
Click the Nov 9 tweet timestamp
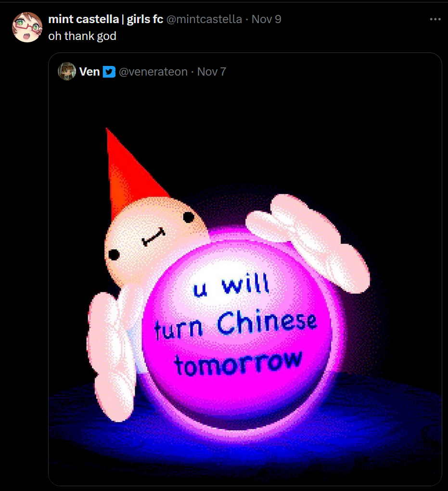click(267, 19)
